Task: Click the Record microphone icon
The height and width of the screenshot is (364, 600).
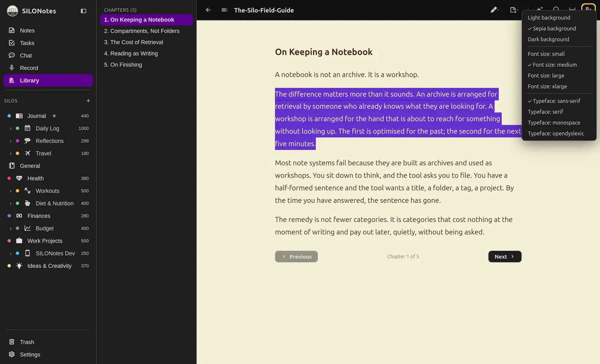Action: (x=12, y=68)
